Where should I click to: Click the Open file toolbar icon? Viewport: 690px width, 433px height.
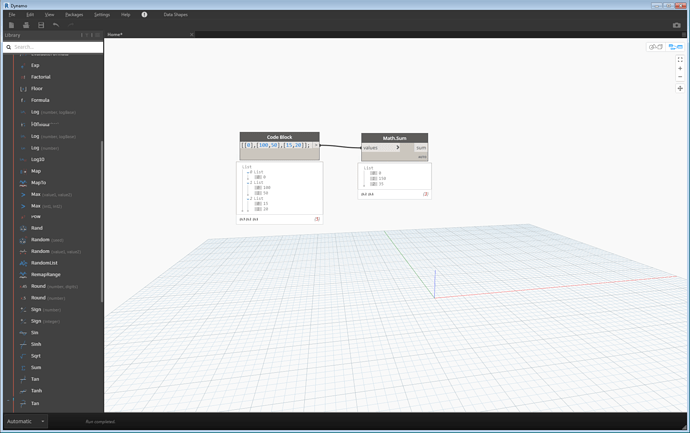pyautogui.click(x=26, y=25)
